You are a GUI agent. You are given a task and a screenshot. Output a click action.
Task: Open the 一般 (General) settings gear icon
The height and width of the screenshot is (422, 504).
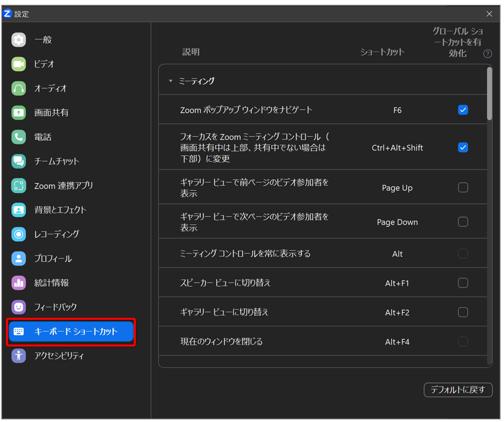pyautogui.click(x=19, y=40)
